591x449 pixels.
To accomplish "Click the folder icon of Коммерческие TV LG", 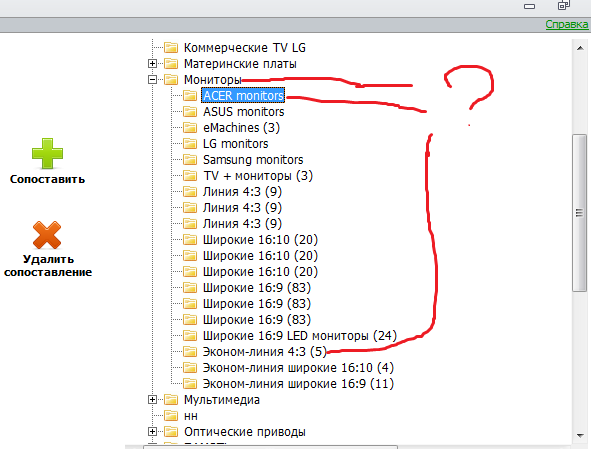I will click(x=171, y=48).
